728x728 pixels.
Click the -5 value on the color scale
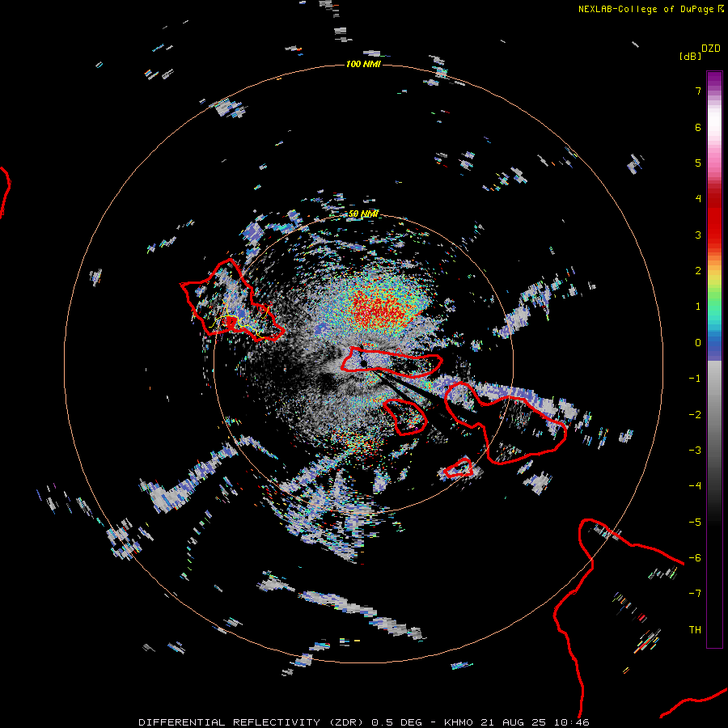pyautogui.click(x=695, y=523)
